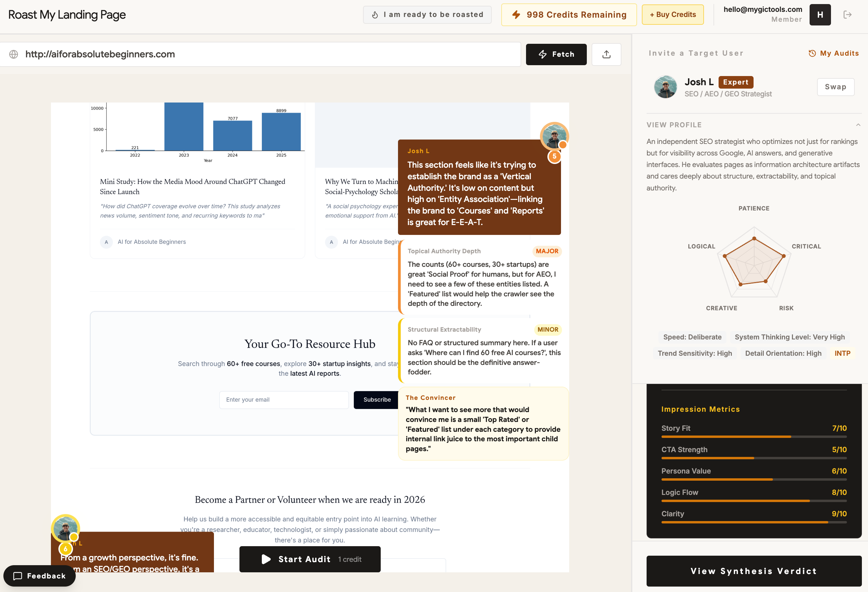Click Josh L's profile thumbnail

click(x=665, y=87)
